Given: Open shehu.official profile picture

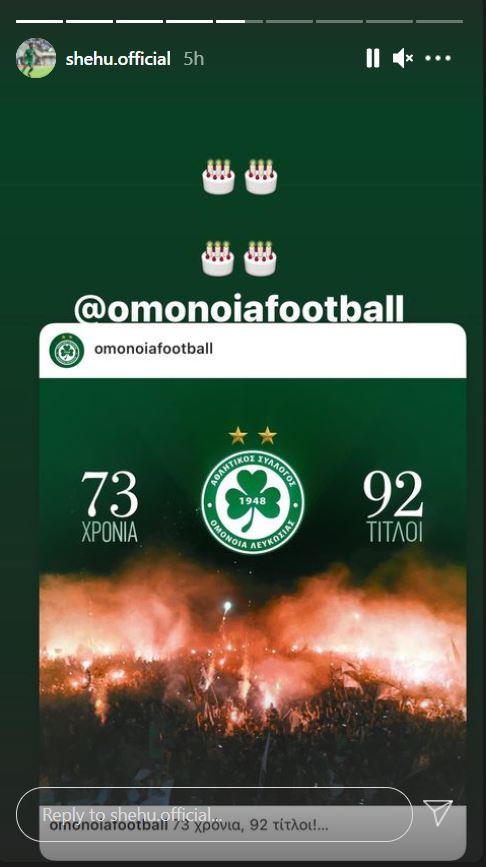Looking at the screenshot, I should pyautogui.click(x=36, y=58).
